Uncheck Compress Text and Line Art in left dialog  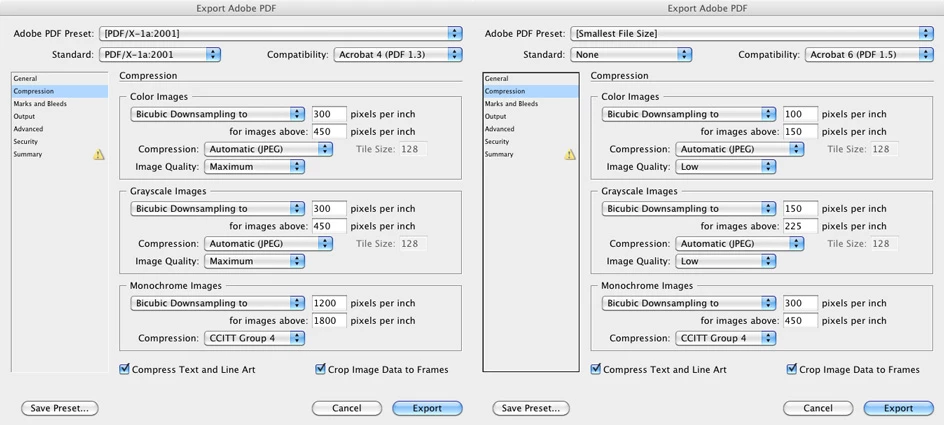[x=125, y=369]
